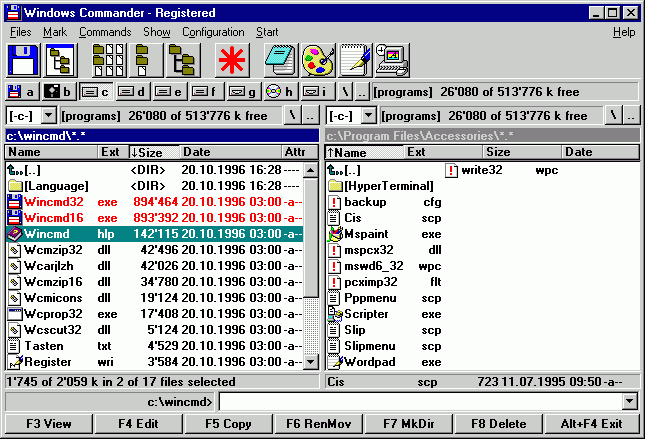Open the Help menu
Viewport: 645px width, 439px height.
[624, 32]
